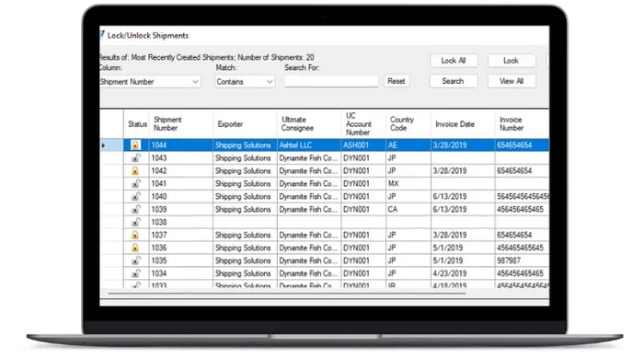Select shipment number cell 1035

pyautogui.click(x=180, y=261)
